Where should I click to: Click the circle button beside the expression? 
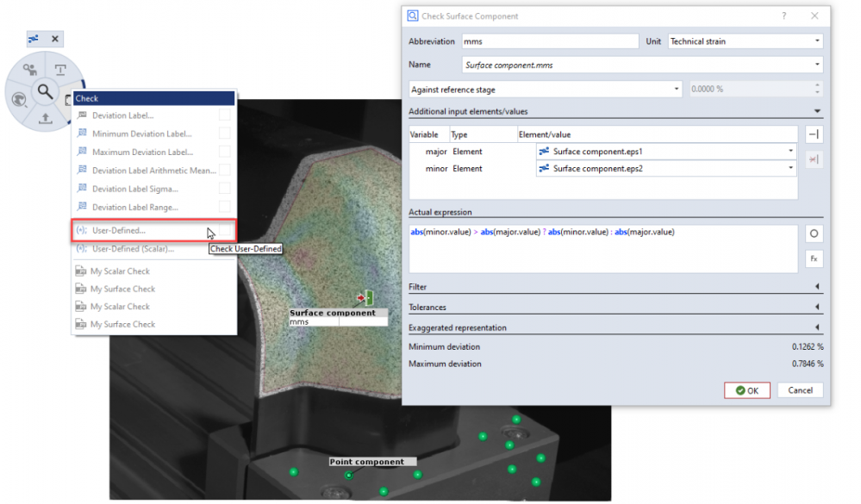click(x=813, y=233)
